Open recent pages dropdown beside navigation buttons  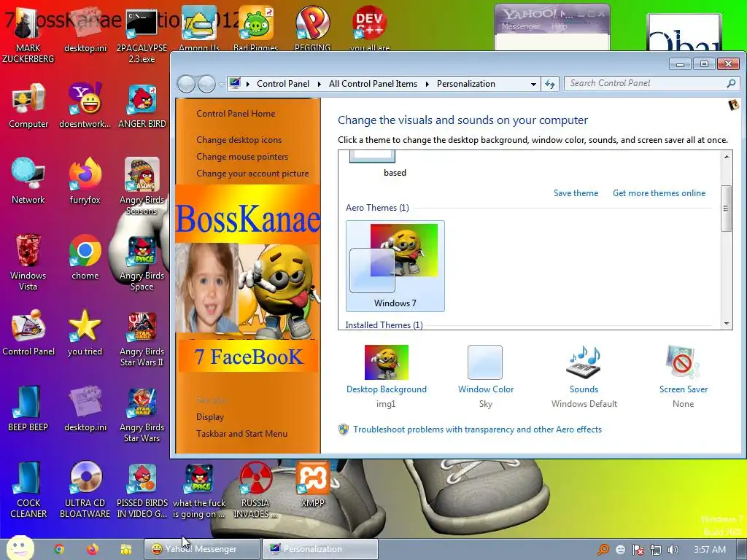(x=222, y=85)
